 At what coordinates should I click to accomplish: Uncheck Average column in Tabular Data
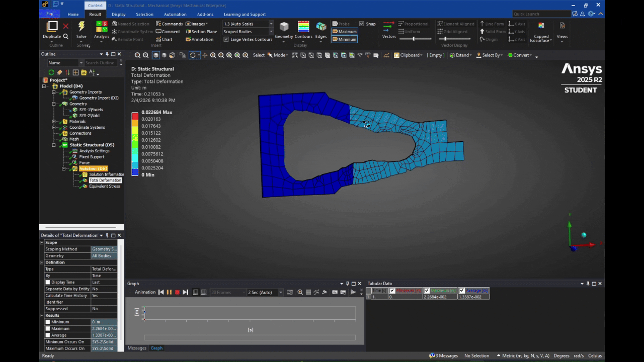(461, 290)
